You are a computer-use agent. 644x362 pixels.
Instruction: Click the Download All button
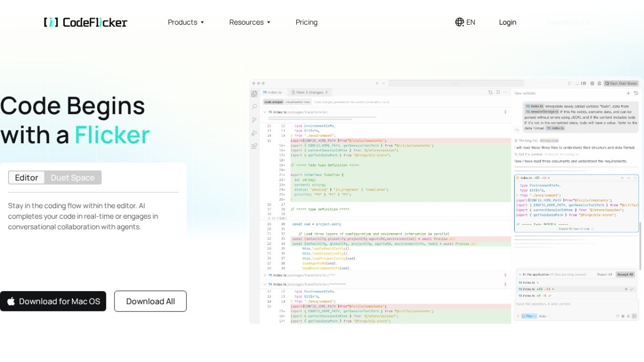[150, 301]
